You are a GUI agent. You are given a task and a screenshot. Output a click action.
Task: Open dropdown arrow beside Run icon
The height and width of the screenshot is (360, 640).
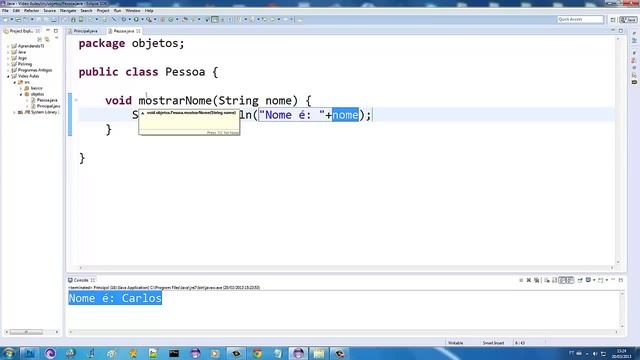pos(142,20)
